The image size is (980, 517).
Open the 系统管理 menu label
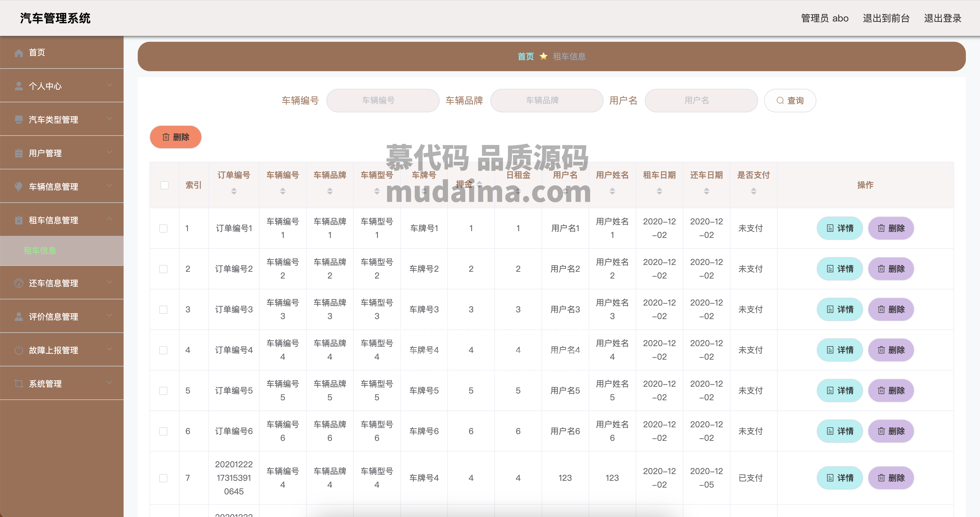point(45,383)
